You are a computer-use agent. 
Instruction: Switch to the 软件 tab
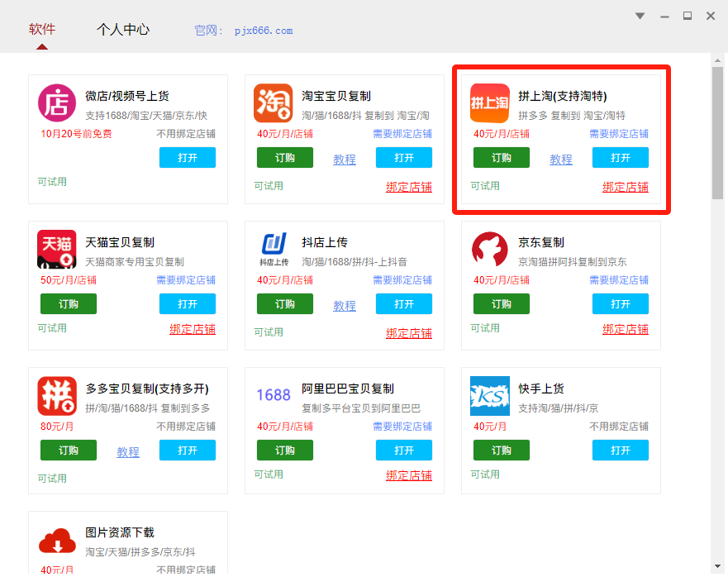(42, 29)
